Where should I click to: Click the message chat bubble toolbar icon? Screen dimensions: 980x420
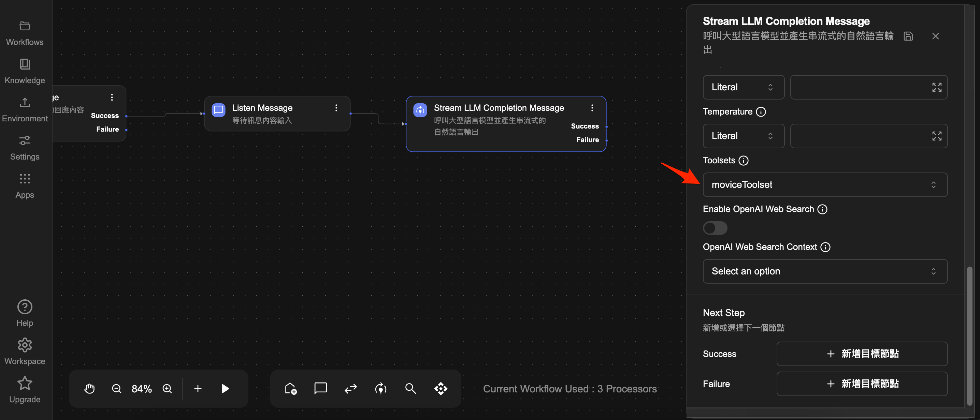click(x=320, y=388)
